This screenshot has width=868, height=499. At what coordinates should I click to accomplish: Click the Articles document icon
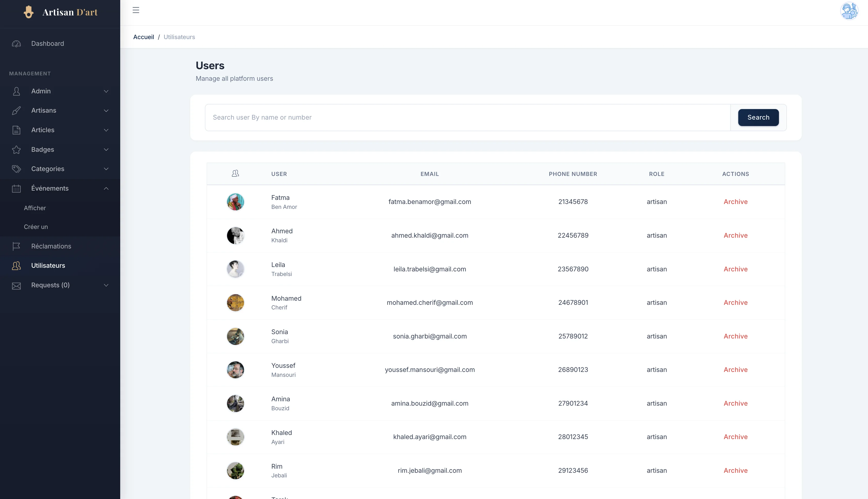(x=17, y=130)
